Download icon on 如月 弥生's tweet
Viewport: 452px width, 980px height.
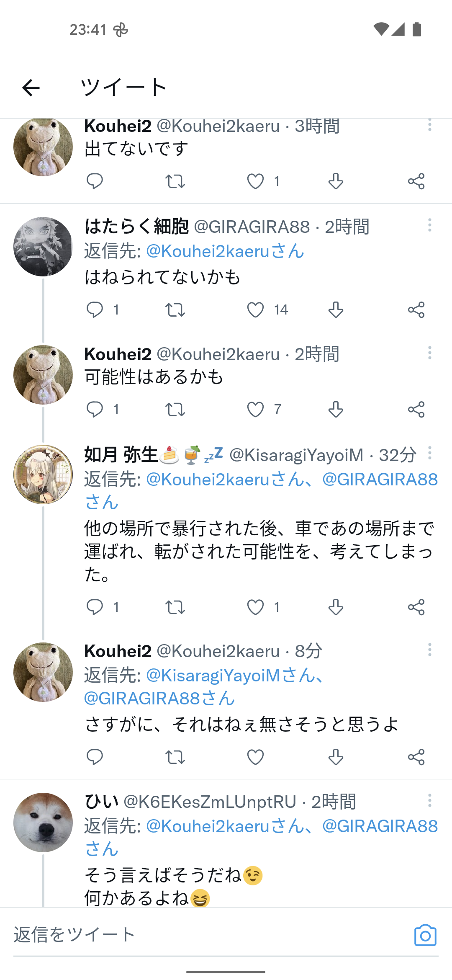[x=336, y=607]
